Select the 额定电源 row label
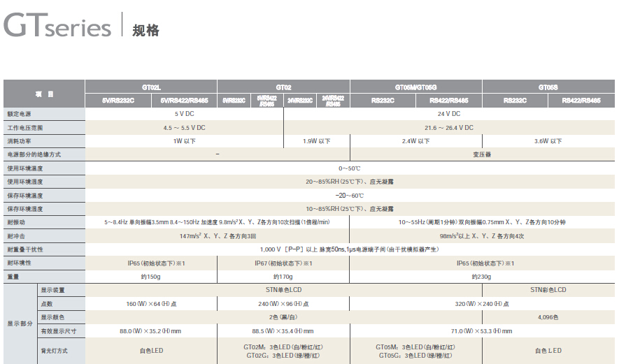The image size is (619, 364). pos(20,113)
